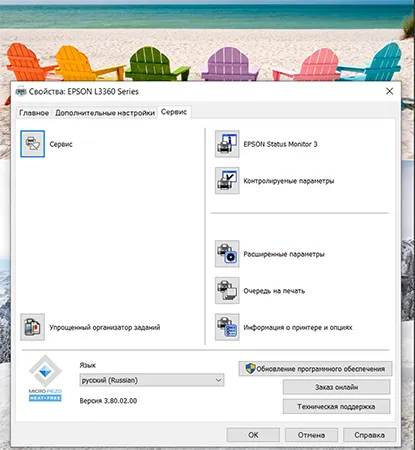Open Очередь на печать icon

pyautogui.click(x=227, y=290)
